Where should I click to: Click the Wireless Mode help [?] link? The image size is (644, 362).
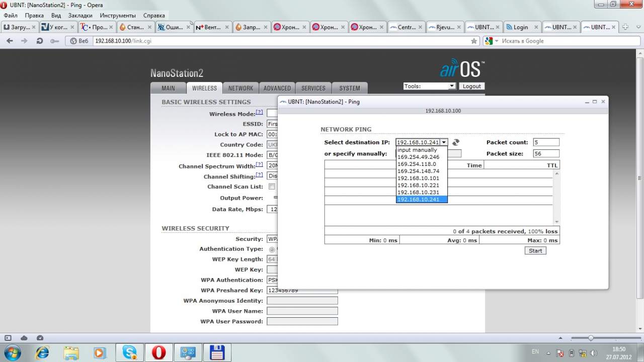(x=259, y=113)
